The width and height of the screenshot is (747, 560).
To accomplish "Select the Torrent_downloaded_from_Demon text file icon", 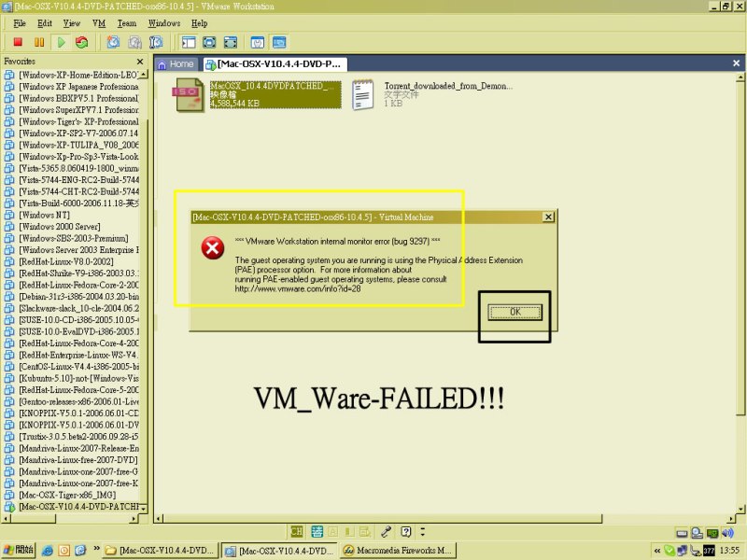I will click(362, 95).
